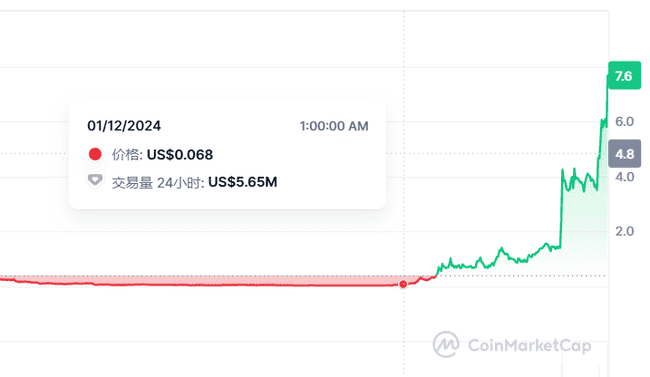Click the 2.0 y-axis label
This screenshot has height=377, width=650.
tap(624, 231)
